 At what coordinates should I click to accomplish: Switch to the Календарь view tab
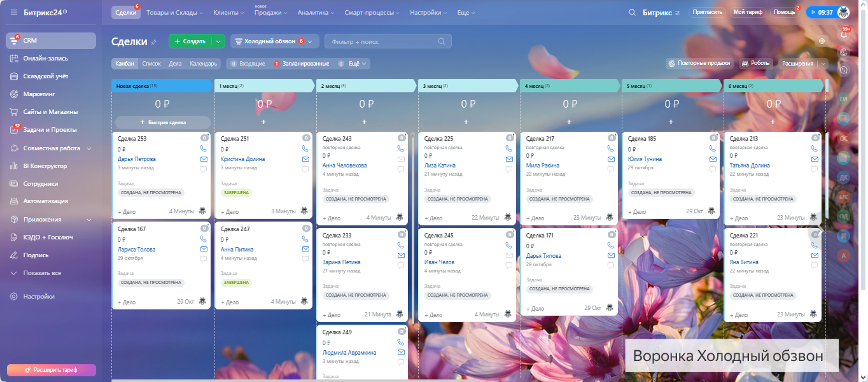(204, 64)
